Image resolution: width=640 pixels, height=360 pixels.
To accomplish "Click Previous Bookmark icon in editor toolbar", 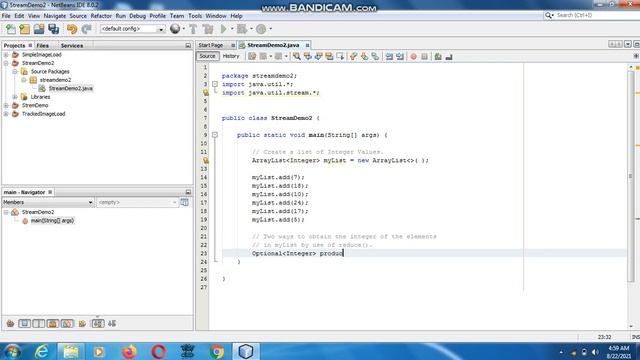I will pyautogui.click(x=353, y=56).
